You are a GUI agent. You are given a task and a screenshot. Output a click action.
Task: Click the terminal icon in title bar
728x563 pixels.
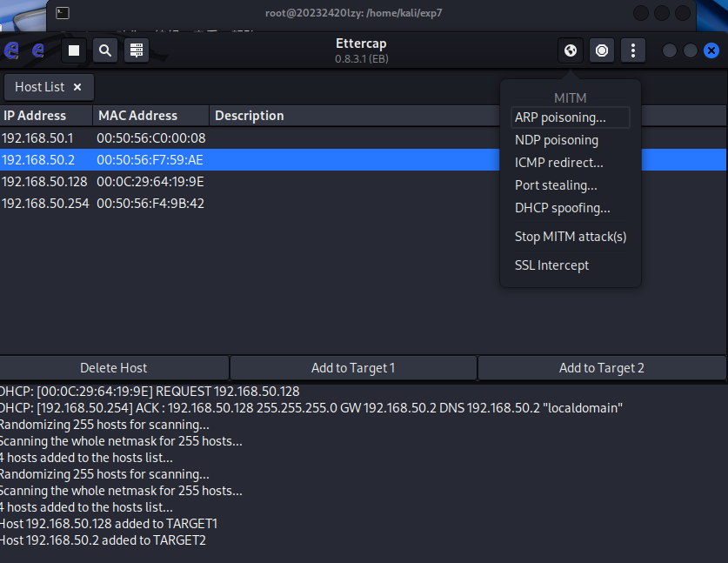click(x=63, y=13)
